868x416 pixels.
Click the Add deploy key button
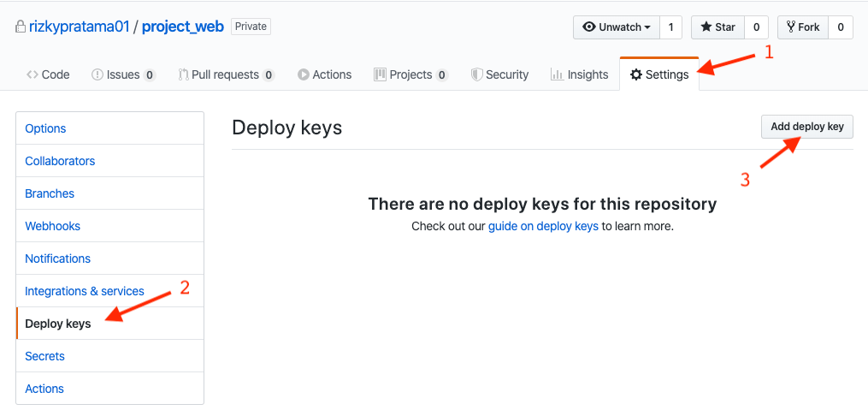(x=807, y=127)
